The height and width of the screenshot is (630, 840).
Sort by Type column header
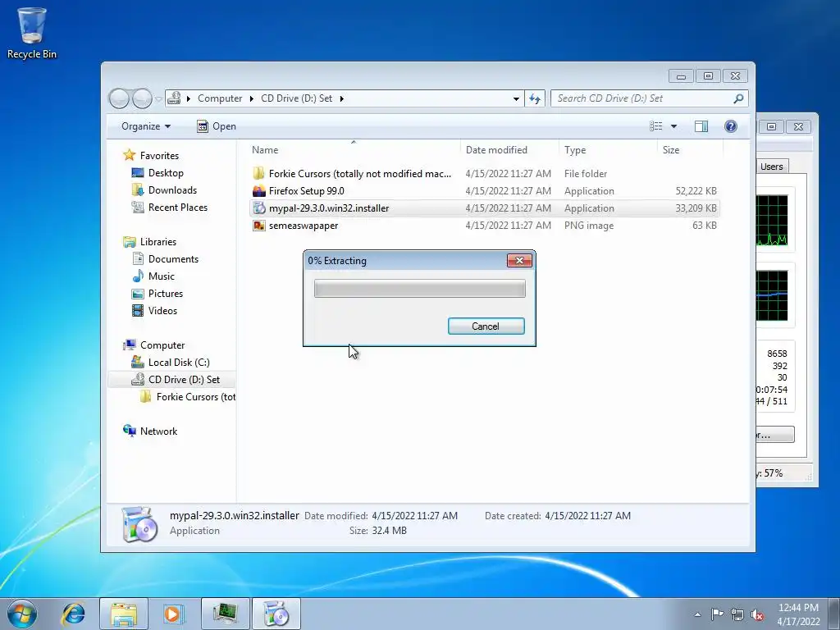[608, 150]
